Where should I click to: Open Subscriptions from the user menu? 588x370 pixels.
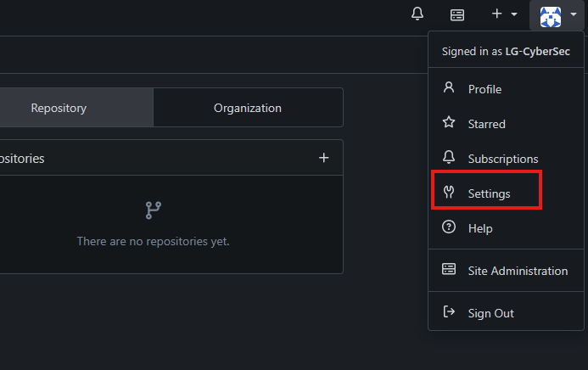point(502,159)
